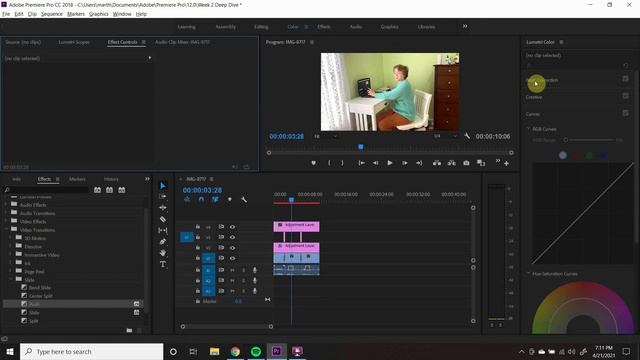This screenshot has height=360, width=640.
Task: Collapse RGB Curves section
Action: (528, 129)
